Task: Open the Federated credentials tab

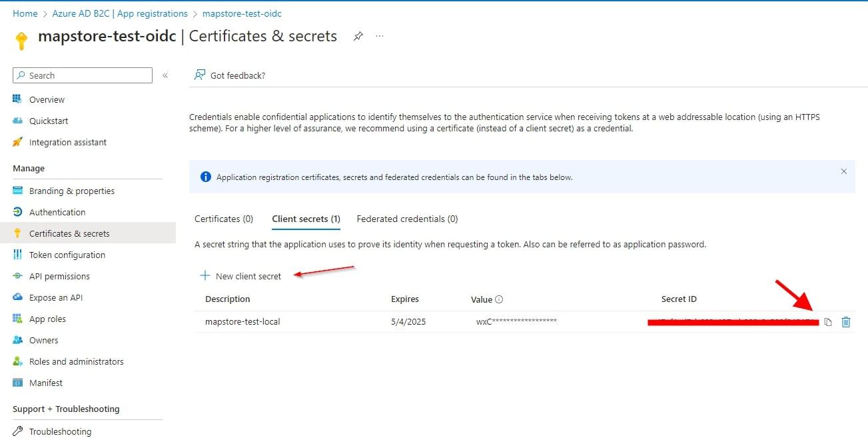Action: (407, 219)
